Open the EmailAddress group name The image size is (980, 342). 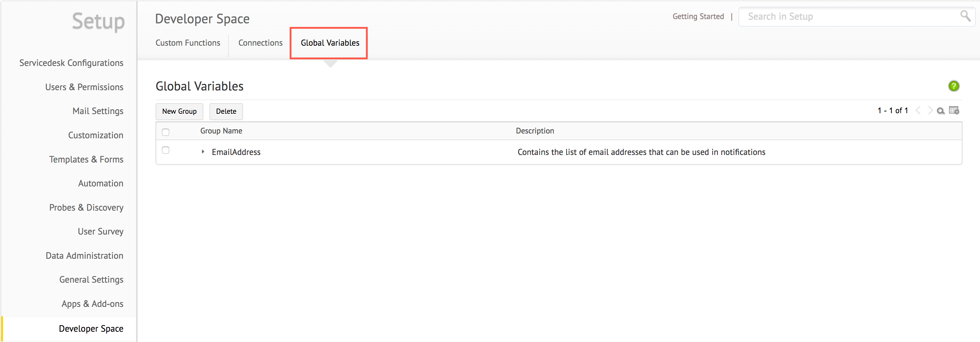[x=236, y=152]
